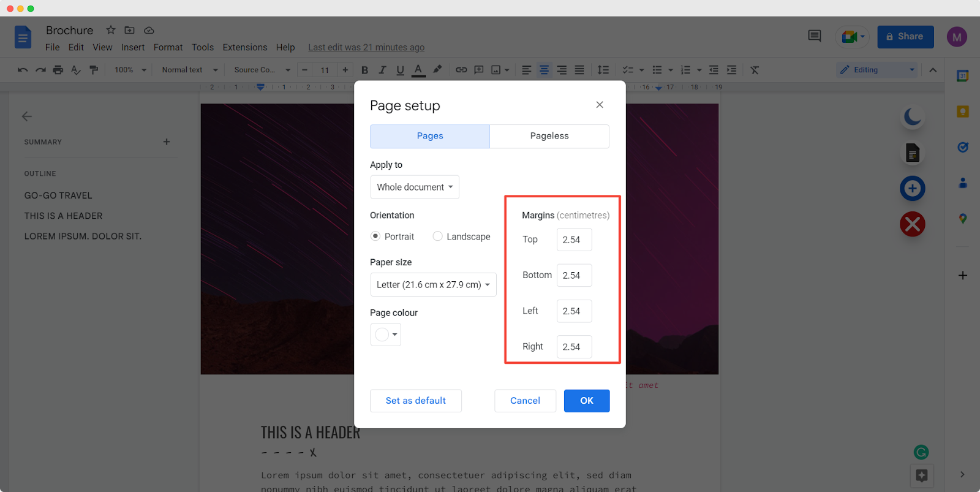980x492 pixels.
Task: Open the Page colour swatch picker
Action: [386, 335]
